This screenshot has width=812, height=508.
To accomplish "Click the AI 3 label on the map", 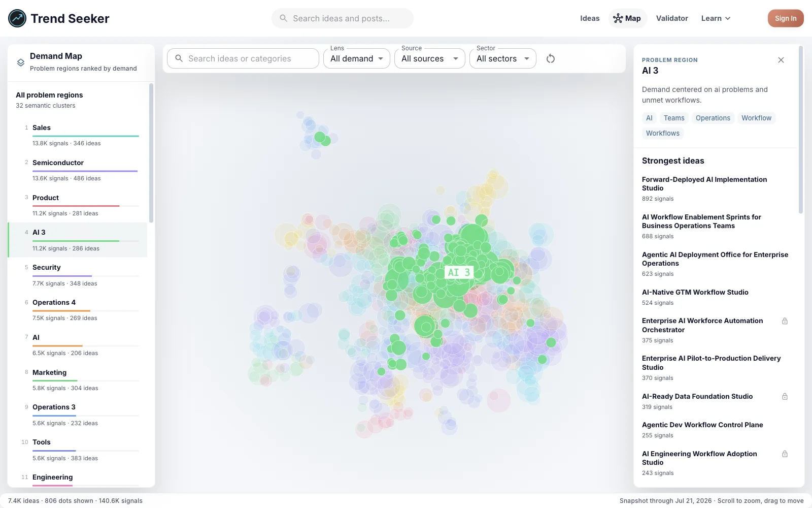I will coord(459,272).
